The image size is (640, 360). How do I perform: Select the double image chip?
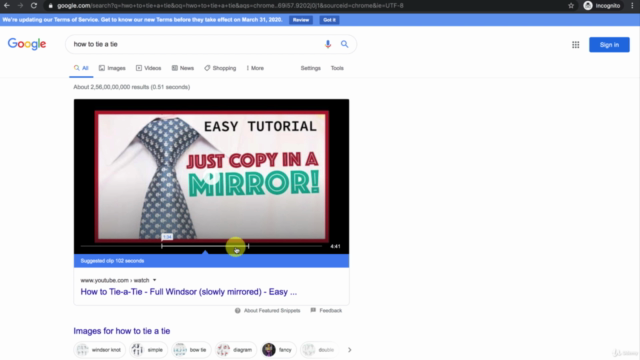point(320,350)
